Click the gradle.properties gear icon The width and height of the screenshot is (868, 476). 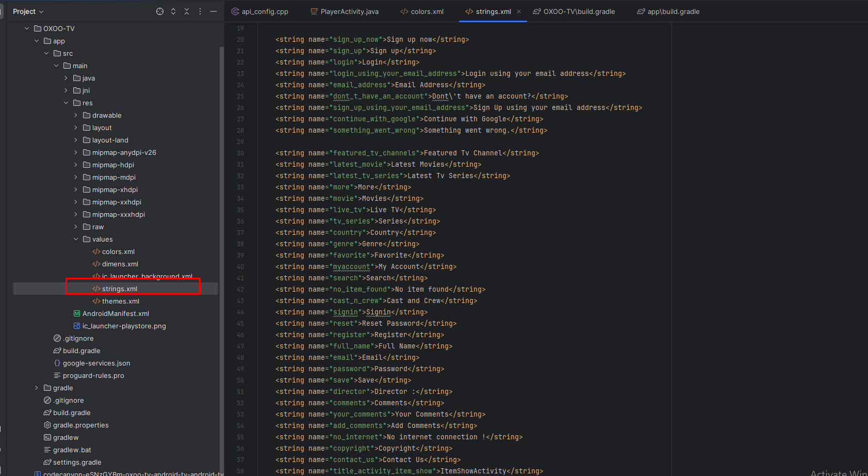(47, 425)
